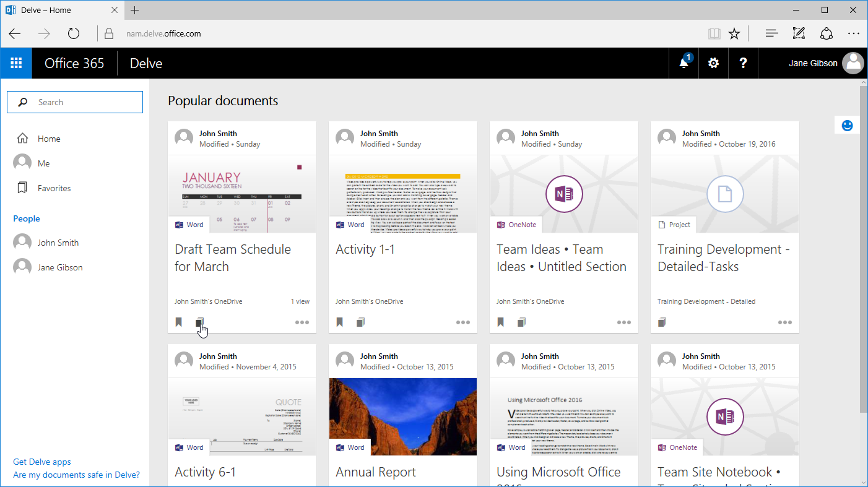This screenshot has height=487, width=868.
Task: Click OneNote icon on Team Ideas thumbnail
Action: pyautogui.click(x=564, y=194)
